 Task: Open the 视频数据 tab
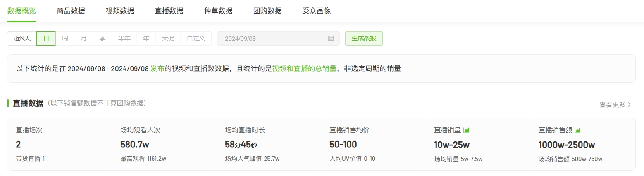pos(120,11)
